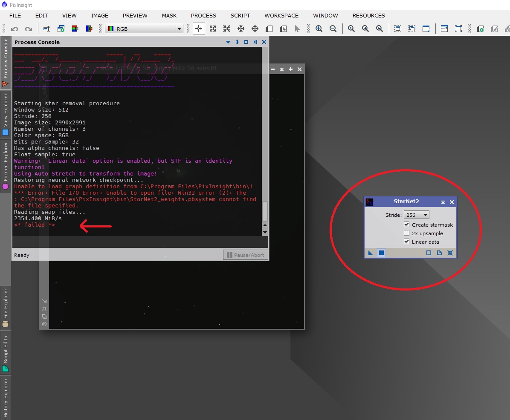
Task: Shade the StarNet2 window title bar
Action: pos(443,202)
